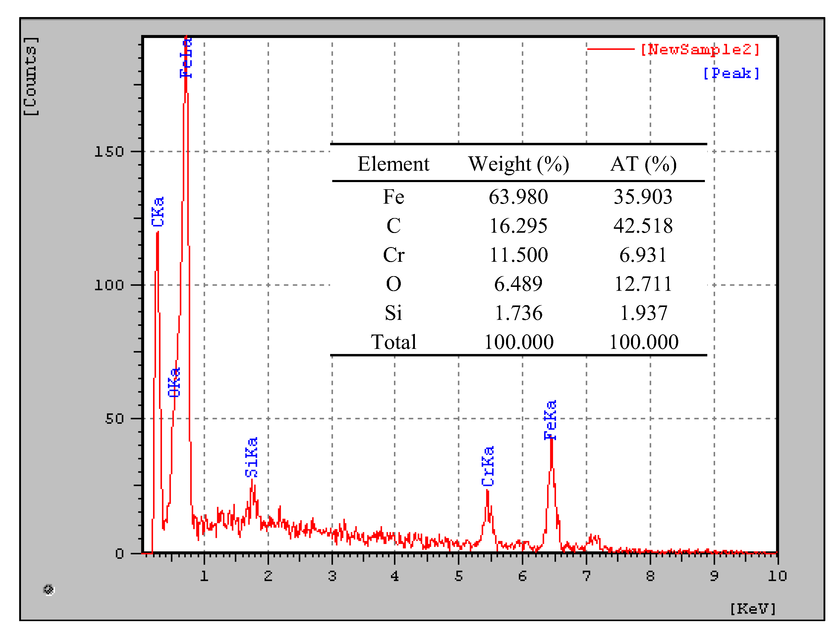This screenshot has width=840, height=634.
Task: Click the Total row label in table
Action: (x=393, y=342)
